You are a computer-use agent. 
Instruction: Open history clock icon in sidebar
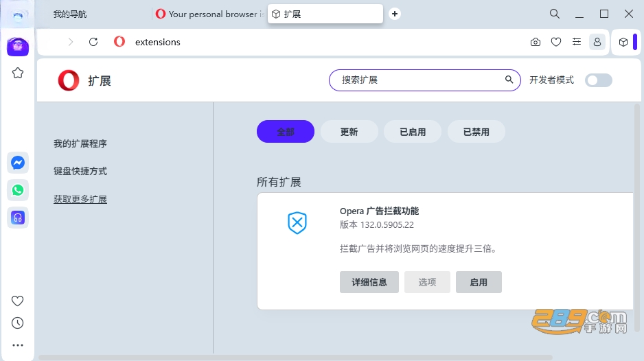(18, 323)
